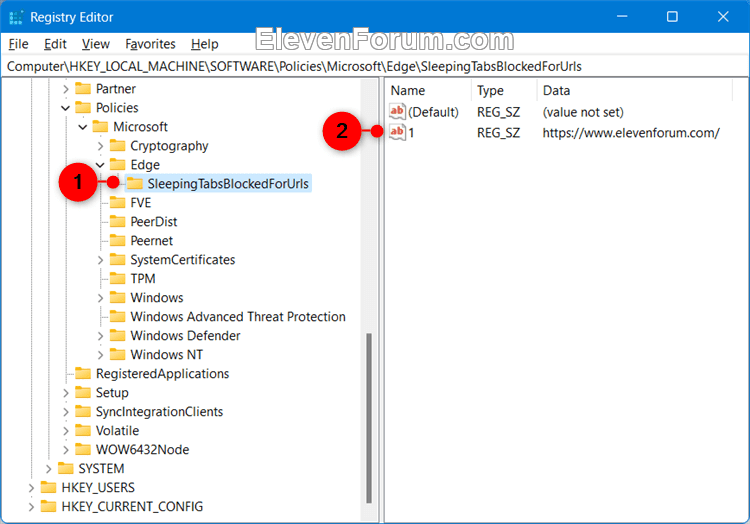Image resolution: width=750 pixels, height=524 pixels.
Task: Expand the SystemCertificates key
Action: 100,260
